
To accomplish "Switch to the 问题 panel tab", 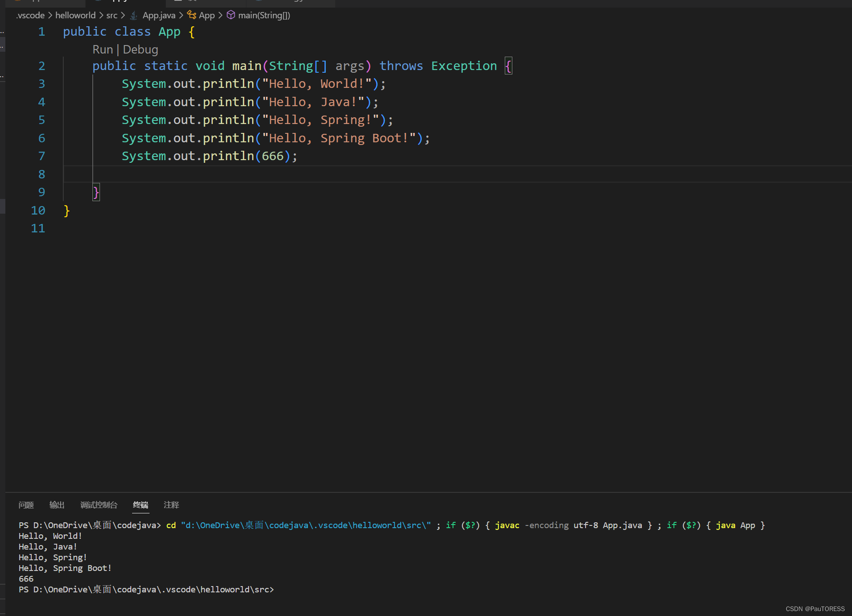I will point(26,504).
